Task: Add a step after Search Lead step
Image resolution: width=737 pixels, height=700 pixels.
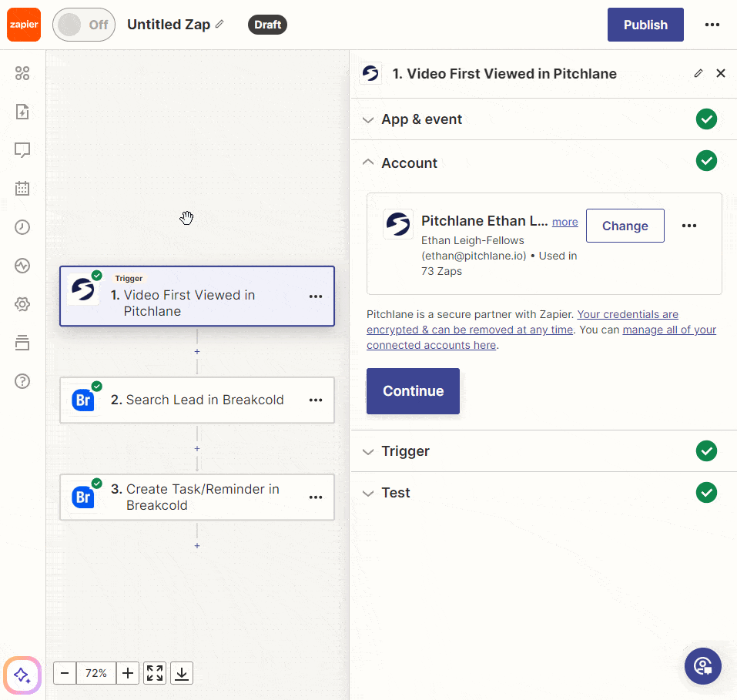Action: point(197,448)
